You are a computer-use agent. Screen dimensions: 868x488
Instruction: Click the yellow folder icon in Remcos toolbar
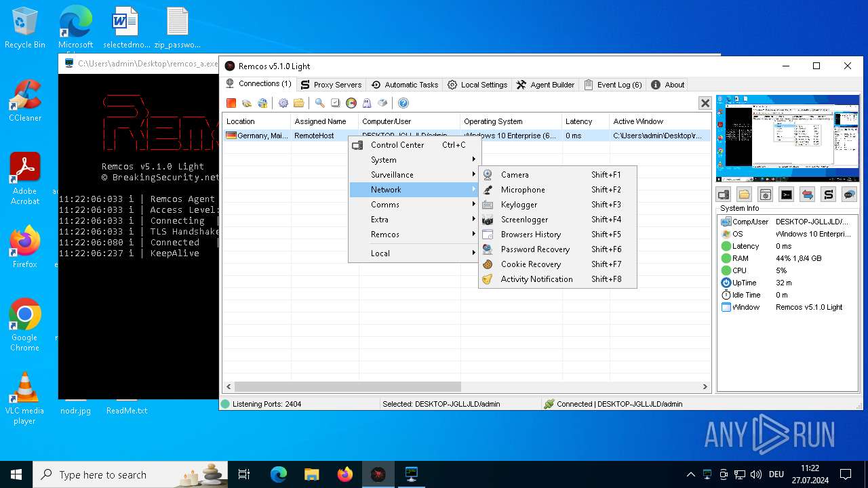(x=298, y=103)
